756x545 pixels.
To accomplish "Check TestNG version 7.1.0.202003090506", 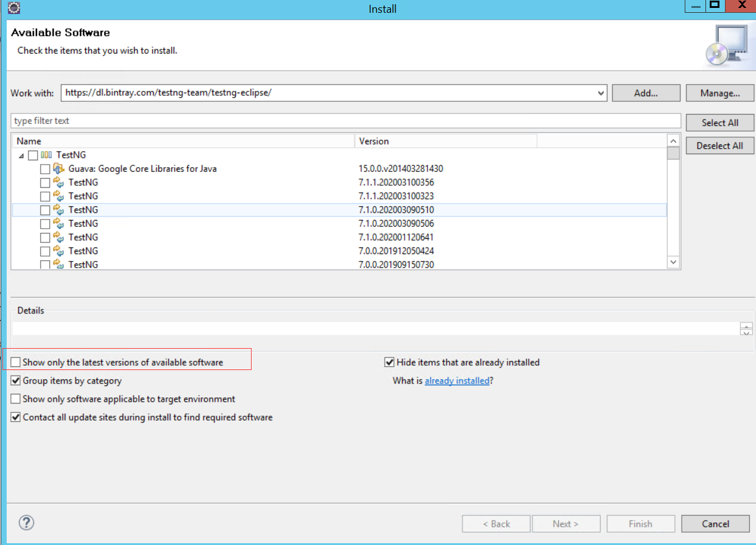I will pos(45,224).
